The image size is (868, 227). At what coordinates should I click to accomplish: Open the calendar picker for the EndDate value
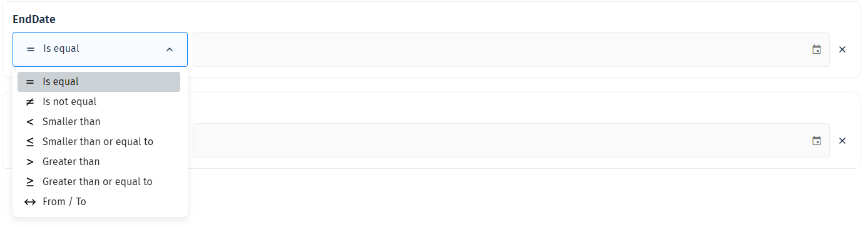817,49
